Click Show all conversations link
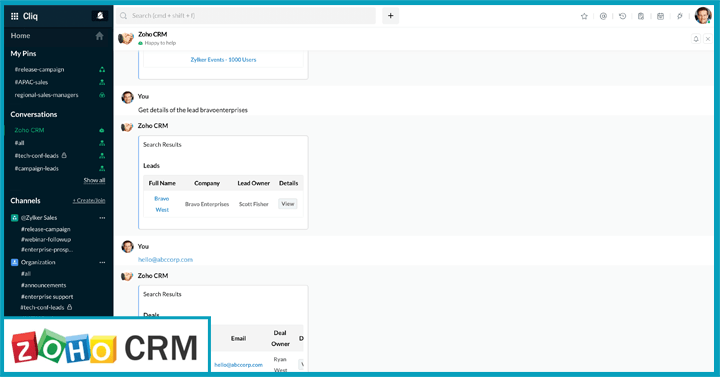The height and width of the screenshot is (377, 720). pyautogui.click(x=94, y=180)
